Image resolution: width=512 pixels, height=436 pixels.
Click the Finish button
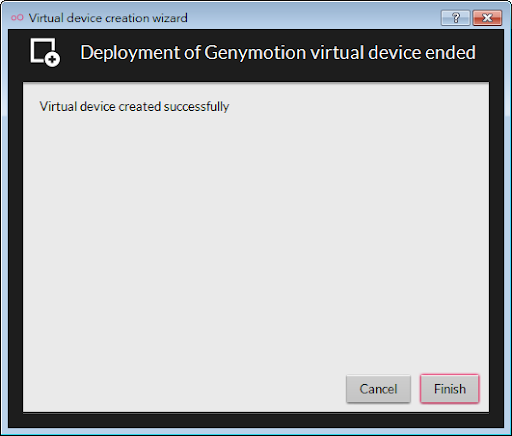449,389
